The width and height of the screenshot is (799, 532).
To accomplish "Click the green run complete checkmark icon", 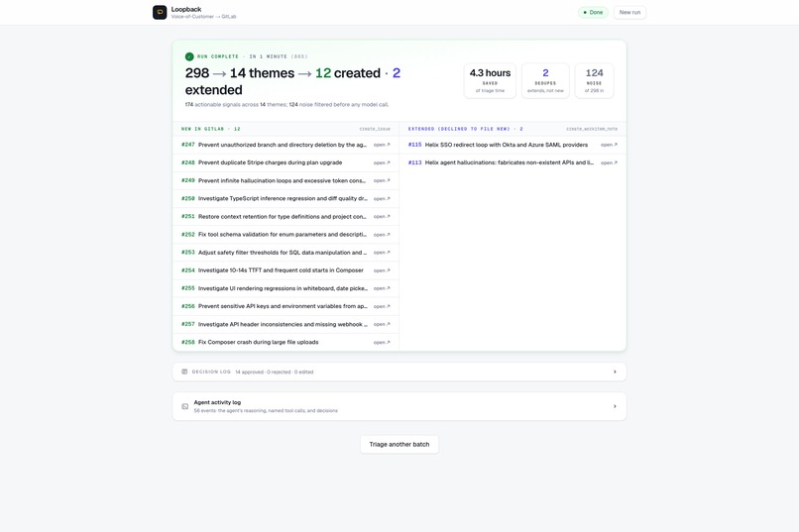I will coord(189,56).
